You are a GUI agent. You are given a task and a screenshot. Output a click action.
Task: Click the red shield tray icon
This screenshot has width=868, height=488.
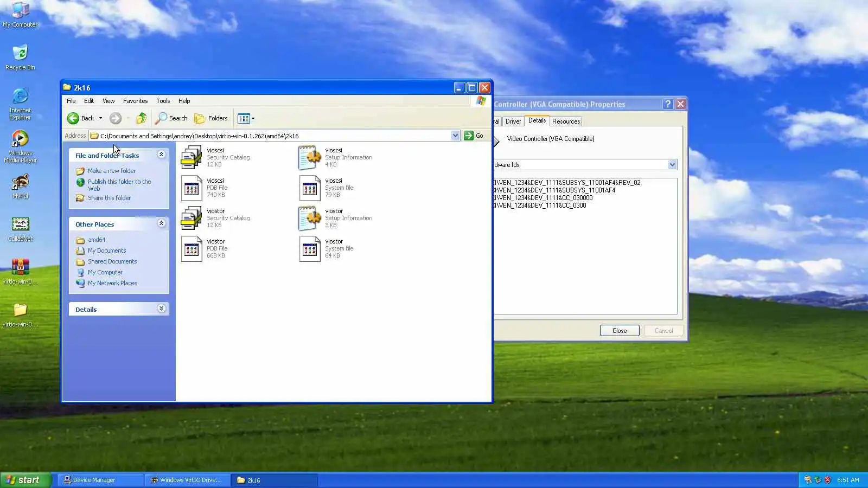click(827, 480)
